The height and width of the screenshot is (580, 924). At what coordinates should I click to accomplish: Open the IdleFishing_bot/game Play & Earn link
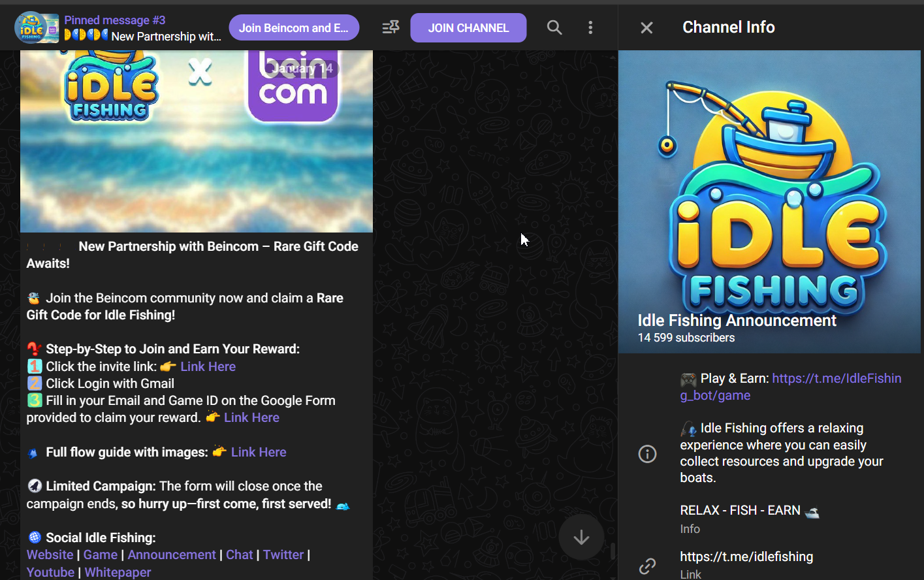click(x=791, y=387)
